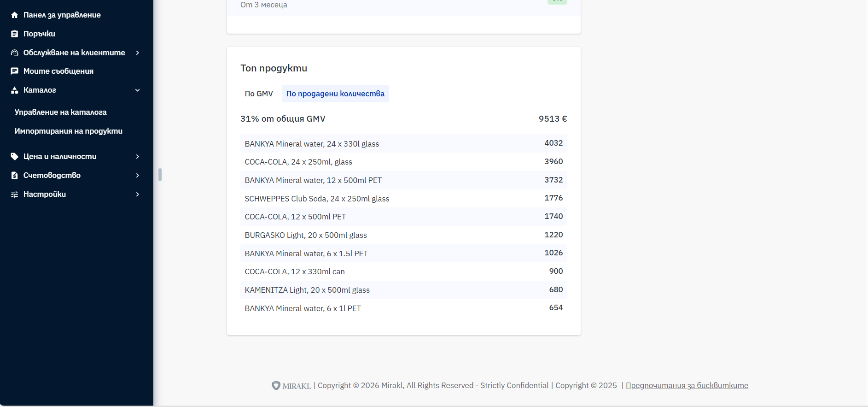
Task: Click the shapes icon beside Каталог
Action: 15,90
